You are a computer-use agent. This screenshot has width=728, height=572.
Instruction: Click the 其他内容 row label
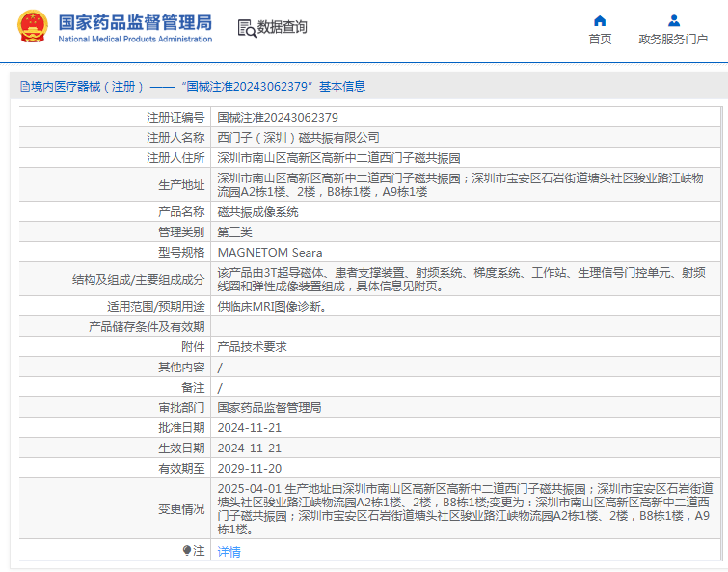(181, 368)
